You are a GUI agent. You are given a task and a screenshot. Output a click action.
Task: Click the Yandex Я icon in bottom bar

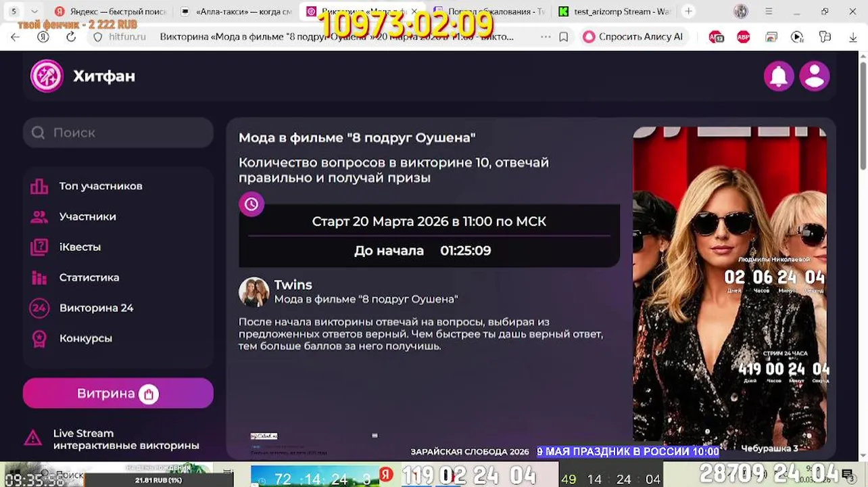tap(386, 474)
